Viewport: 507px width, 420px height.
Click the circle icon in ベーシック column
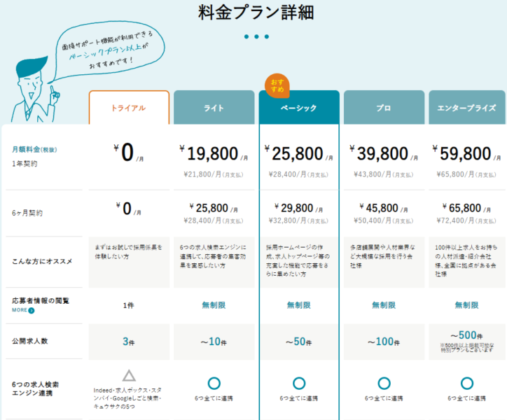(x=299, y=383)
